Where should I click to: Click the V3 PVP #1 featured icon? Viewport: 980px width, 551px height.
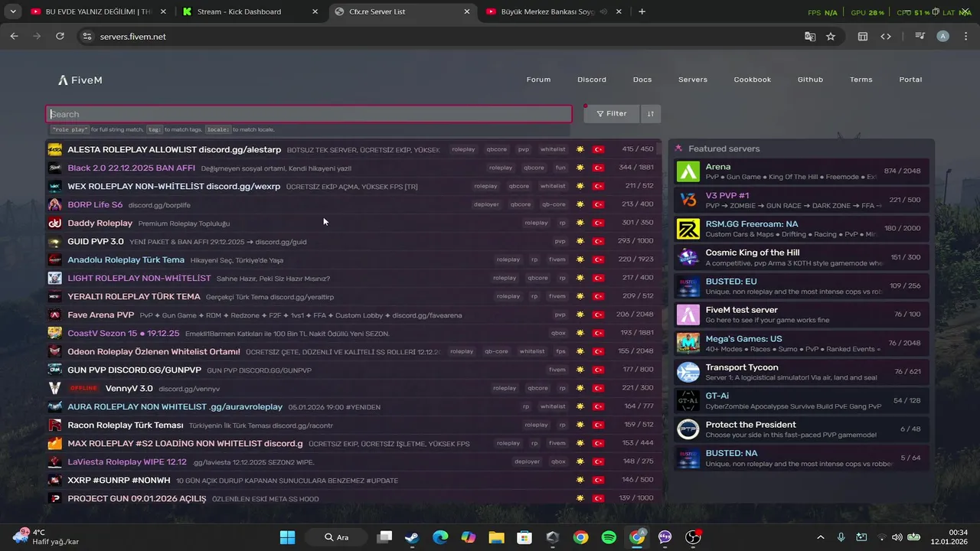(x=688, y=200)
